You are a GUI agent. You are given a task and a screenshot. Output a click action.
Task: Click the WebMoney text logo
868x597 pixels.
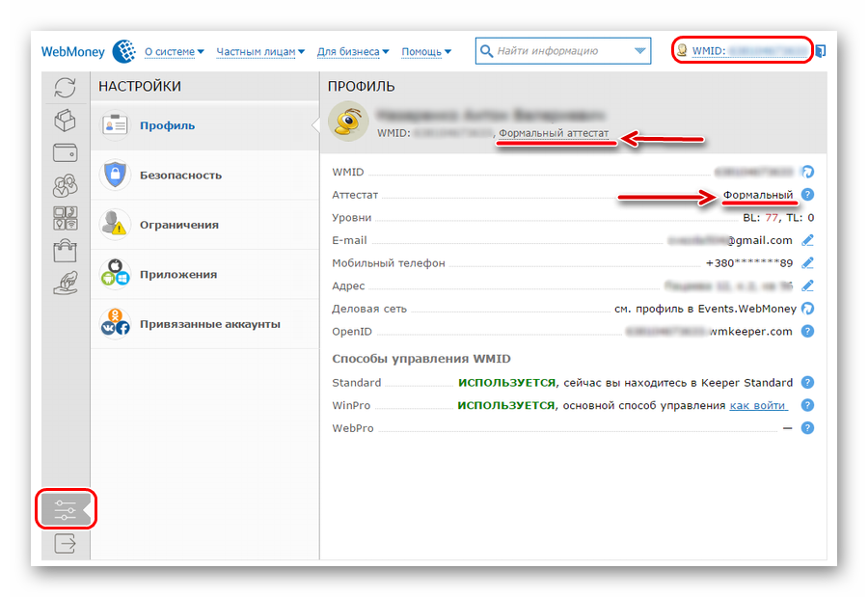pyautogui.click(x=73, y=51)
